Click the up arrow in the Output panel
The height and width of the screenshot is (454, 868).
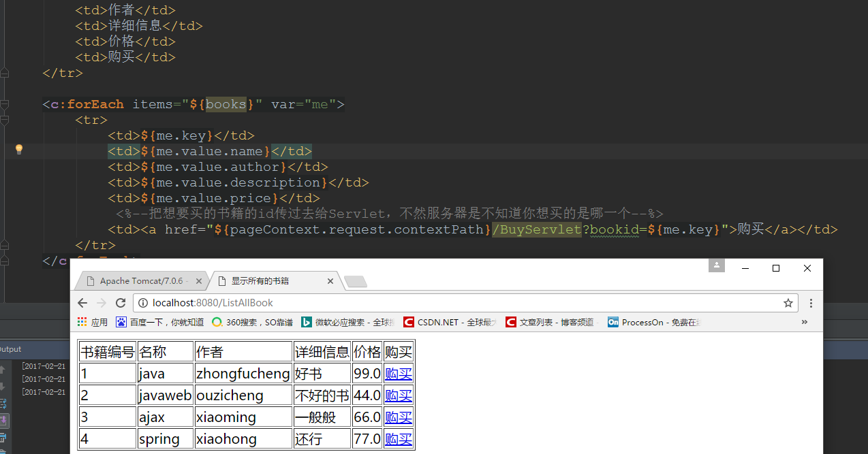tap(2, 370)
